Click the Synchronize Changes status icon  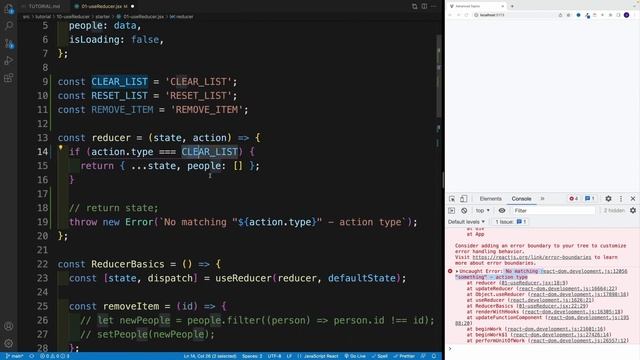pos(31,356)
